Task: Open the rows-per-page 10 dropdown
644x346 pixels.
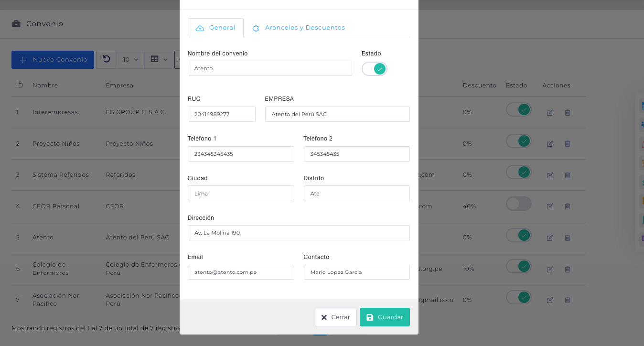Action: pos(130,60)
